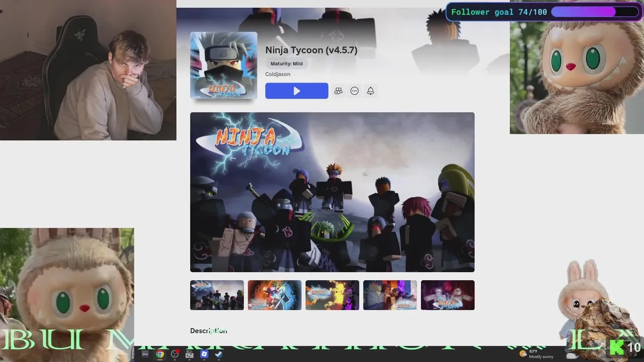Click the large Ninja Tycoon preview image
Image resolution: width=644 pixels, height=362 pixels.
pyautogui.click(x=332, y=192)
